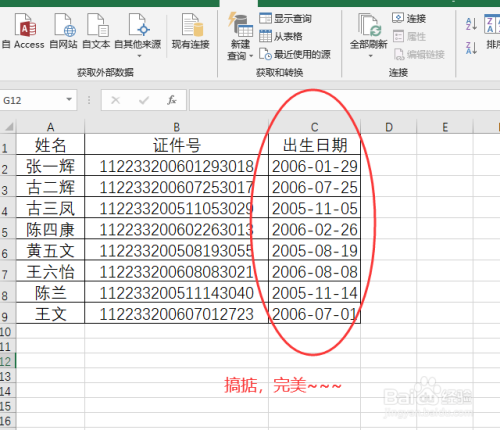Click the fx Insert Function icon
500x430 pixels.
(x=172, y=100)
